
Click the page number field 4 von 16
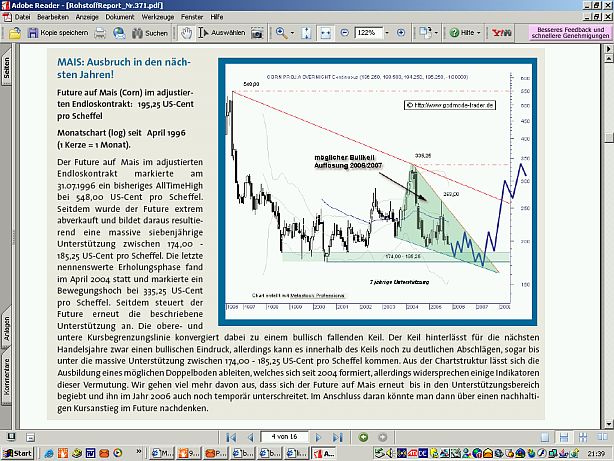tap(284, 436)
